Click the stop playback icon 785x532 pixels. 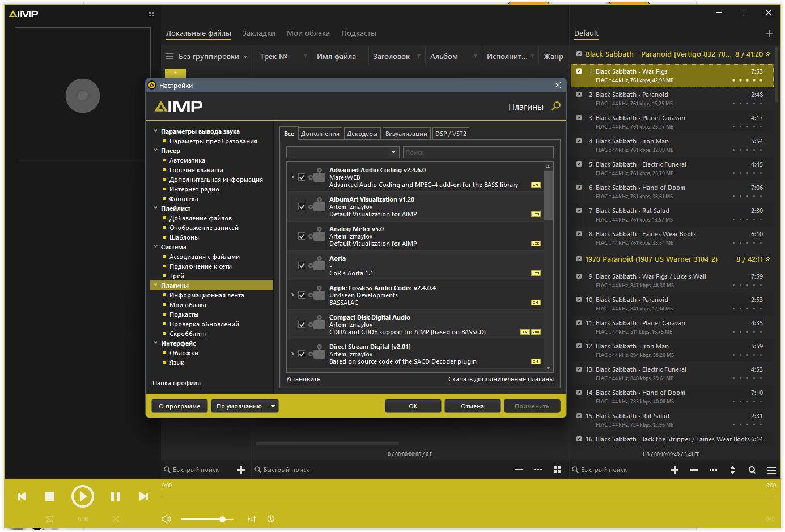pyautogui.click(x=50, y=496)
